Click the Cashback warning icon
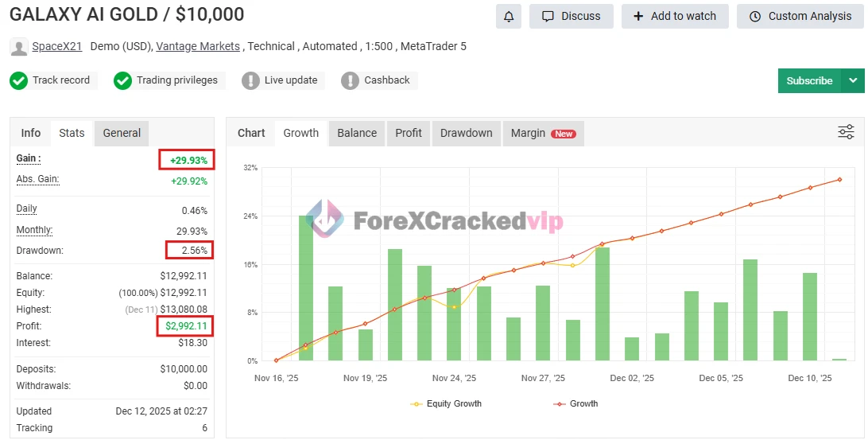The width and height of the screenshot is (868, 440). (x=350, y=80)
